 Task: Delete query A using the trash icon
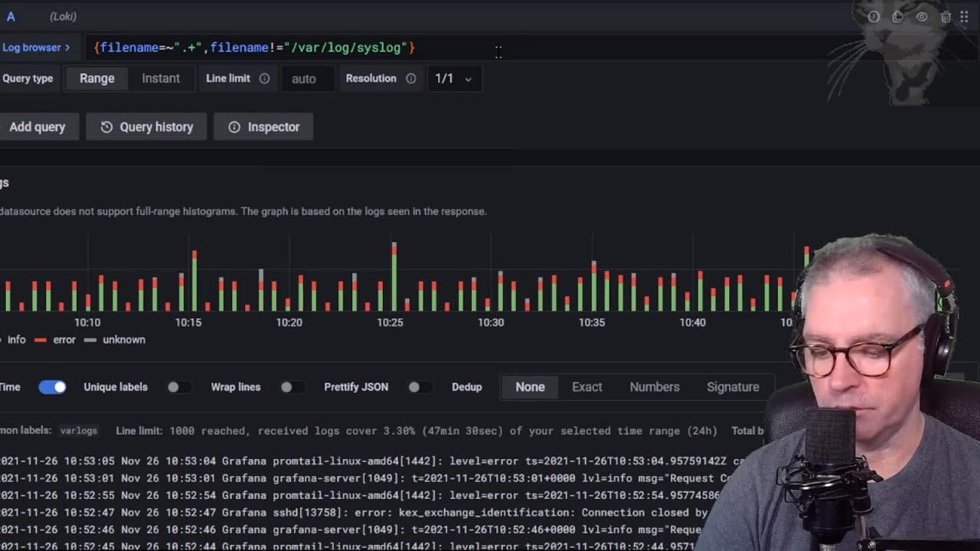[946, 17]
